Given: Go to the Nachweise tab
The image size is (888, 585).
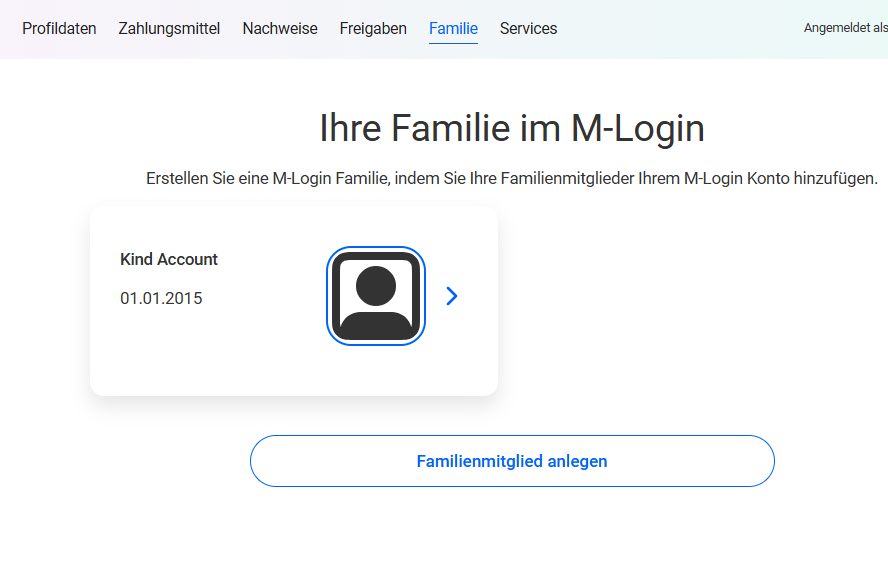Looking at the screenshot, I should [x=280, y=29].
